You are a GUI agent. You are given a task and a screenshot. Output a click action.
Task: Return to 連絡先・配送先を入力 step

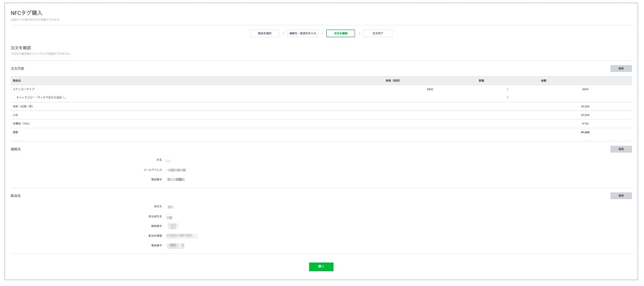(x=303, y=34)
